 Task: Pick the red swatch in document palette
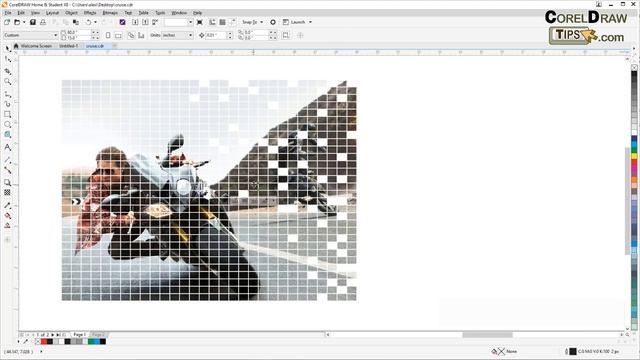tap(44, 342)
